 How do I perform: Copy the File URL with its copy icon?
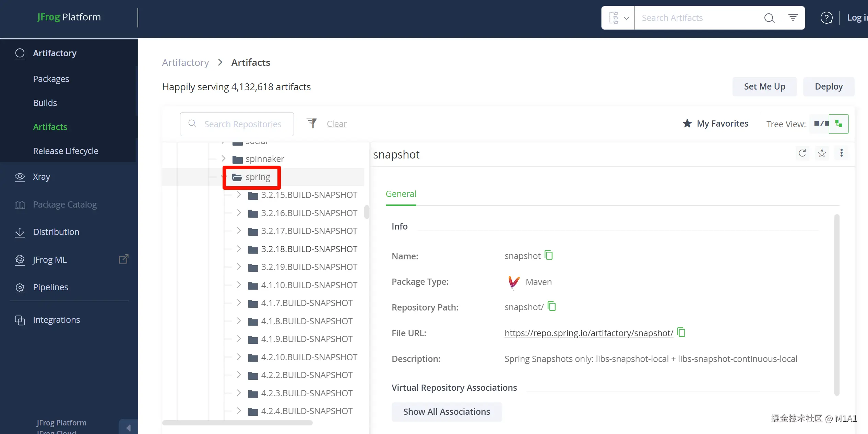tap(681, 332)
